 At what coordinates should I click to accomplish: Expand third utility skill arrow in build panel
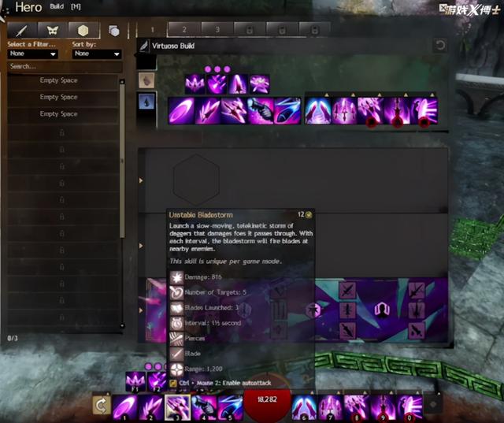tap(406, 95)
